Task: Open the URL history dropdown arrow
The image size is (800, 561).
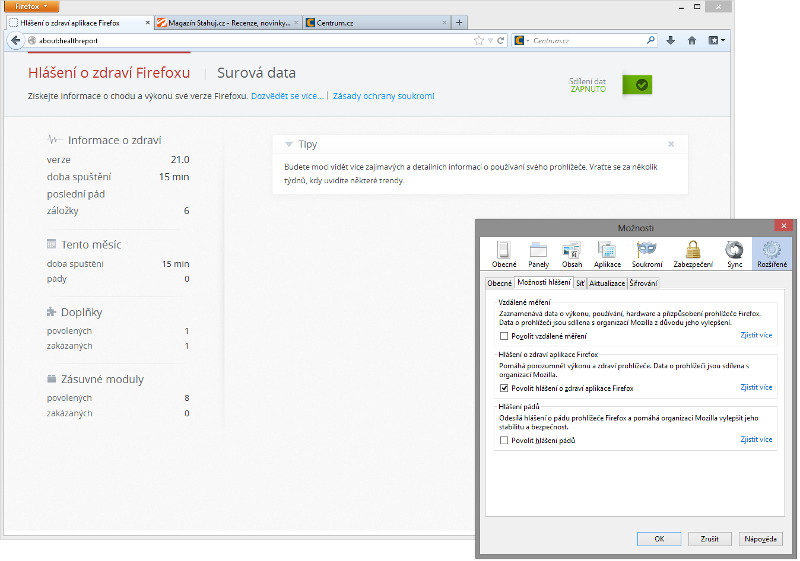Action: (x=490, y=41)
